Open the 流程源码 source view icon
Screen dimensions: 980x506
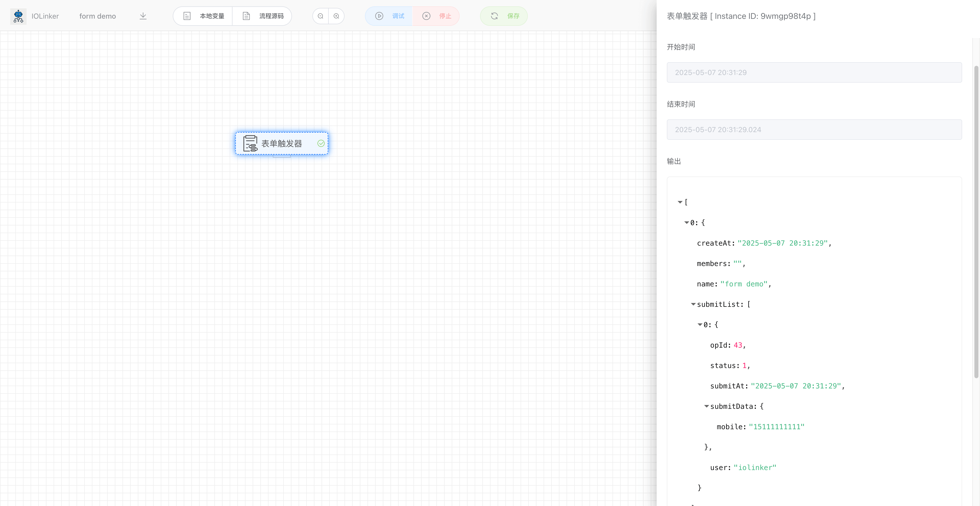coord(246,16)
